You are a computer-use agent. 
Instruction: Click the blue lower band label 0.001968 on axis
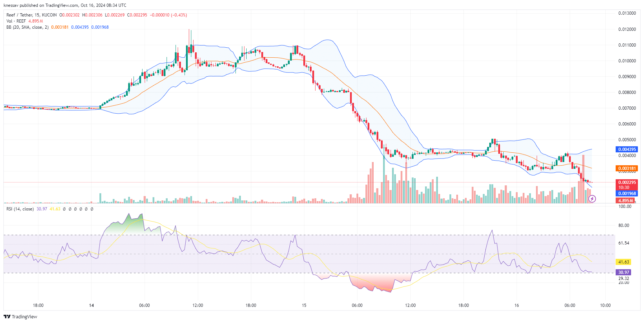(627, 194)
